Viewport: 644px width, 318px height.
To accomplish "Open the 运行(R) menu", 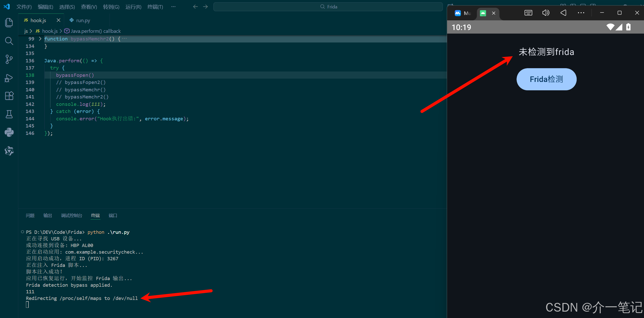I will click(x=133, y=7).
